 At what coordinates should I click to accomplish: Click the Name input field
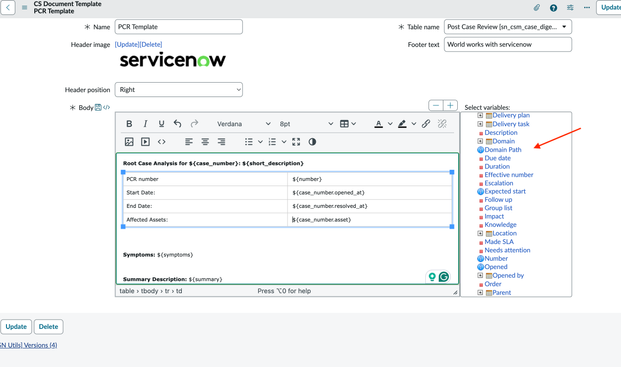click(x=179, y=27)
